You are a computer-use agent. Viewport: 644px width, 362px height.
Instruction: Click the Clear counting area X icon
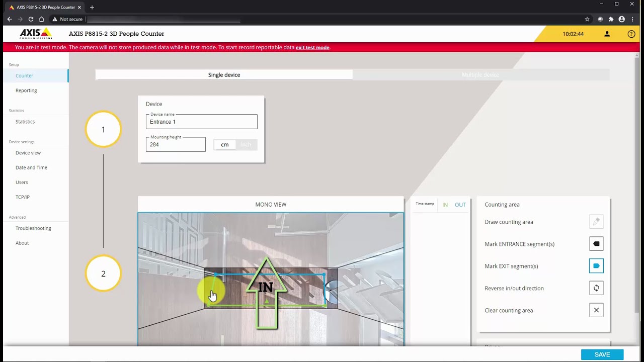pos(596,310)
